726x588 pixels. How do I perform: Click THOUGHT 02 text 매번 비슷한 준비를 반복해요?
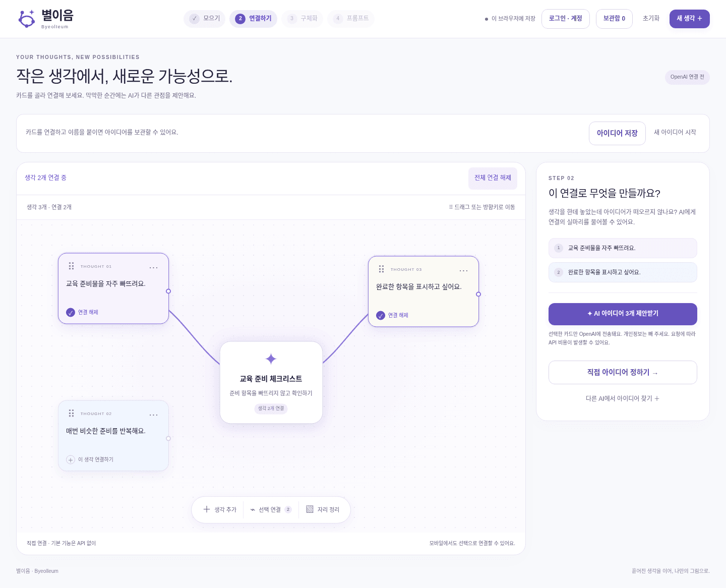[106, 431]
